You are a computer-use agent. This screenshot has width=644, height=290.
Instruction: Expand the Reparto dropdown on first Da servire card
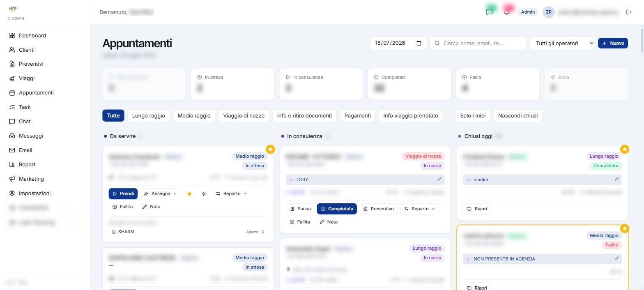(231, 193)
